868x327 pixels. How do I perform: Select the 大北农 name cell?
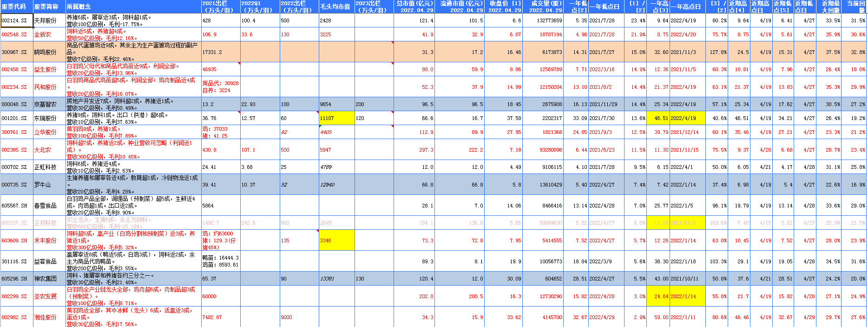49,150
